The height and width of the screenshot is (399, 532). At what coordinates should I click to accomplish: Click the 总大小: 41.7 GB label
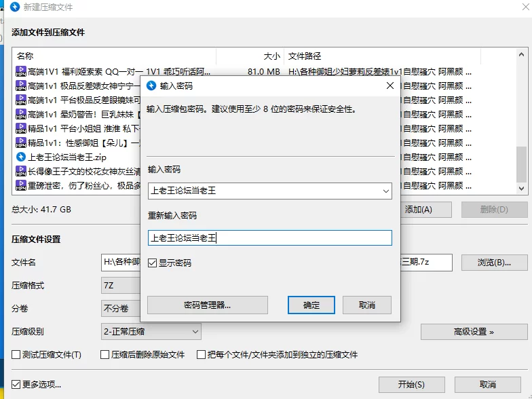pos(41,209)
